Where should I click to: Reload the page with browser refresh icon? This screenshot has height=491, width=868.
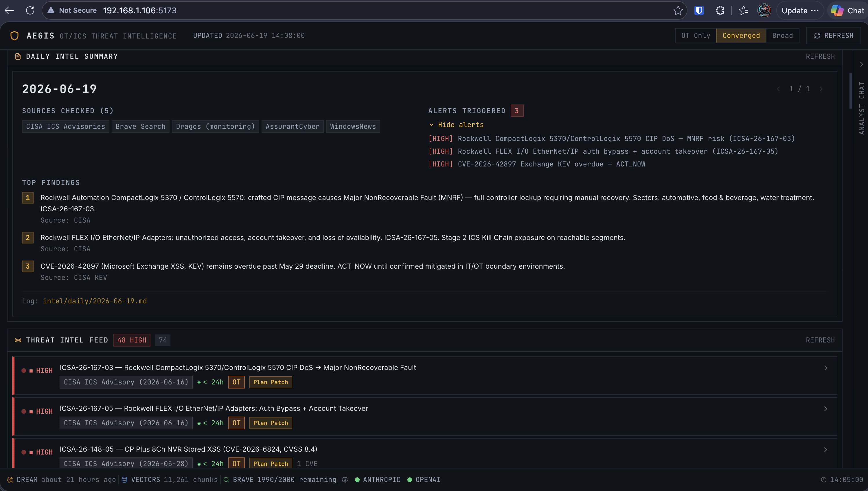30,10
